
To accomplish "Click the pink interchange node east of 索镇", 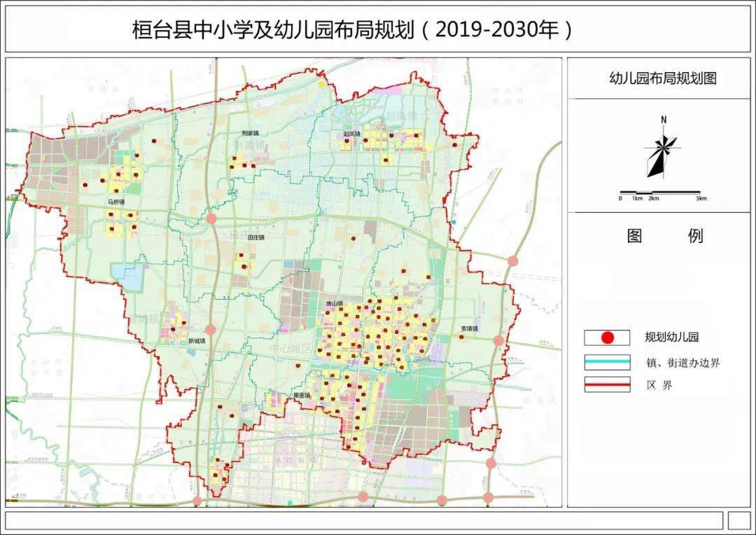I will tap(498, 341).
